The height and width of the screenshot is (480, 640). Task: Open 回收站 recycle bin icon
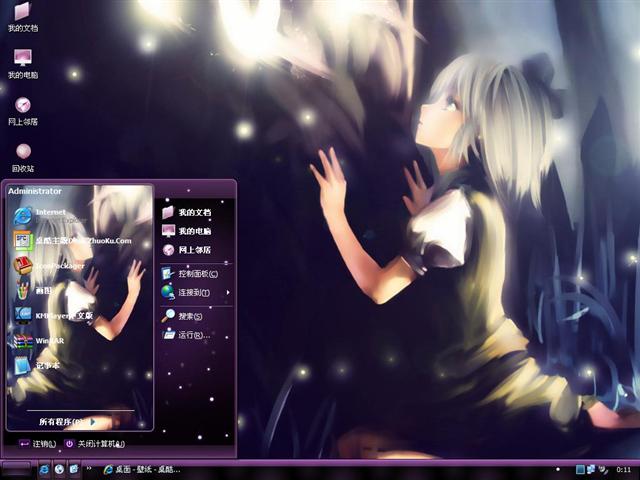tap(23, 157)
